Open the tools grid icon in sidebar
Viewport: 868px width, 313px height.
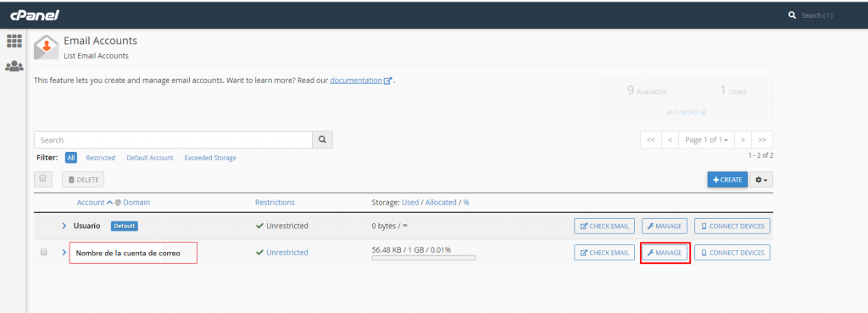(14, 41)
